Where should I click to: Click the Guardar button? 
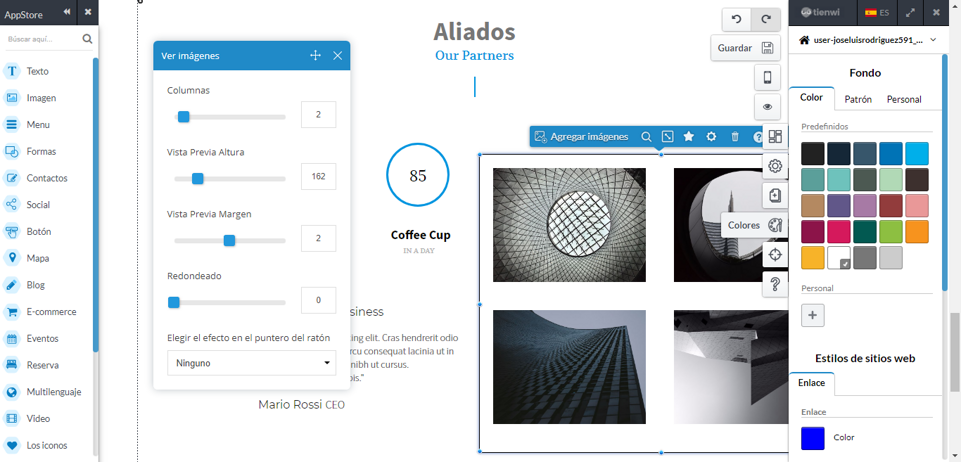745,48
